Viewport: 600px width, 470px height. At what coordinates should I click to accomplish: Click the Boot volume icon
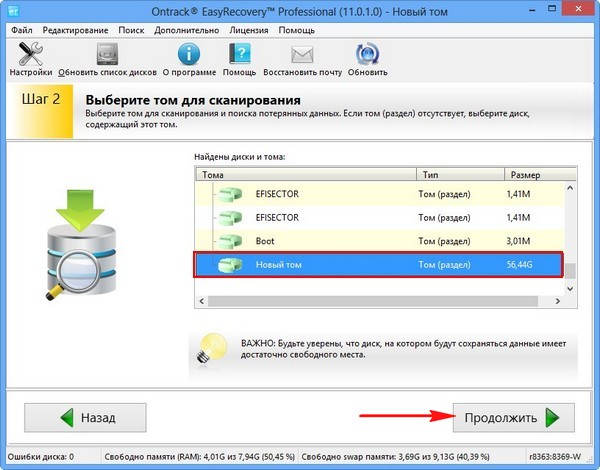(230, 241)
